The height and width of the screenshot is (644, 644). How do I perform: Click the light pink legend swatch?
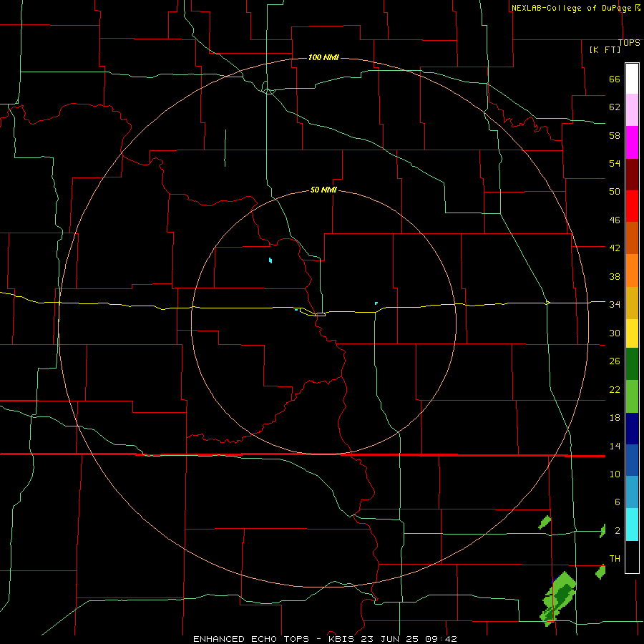[x=632, y=109]
